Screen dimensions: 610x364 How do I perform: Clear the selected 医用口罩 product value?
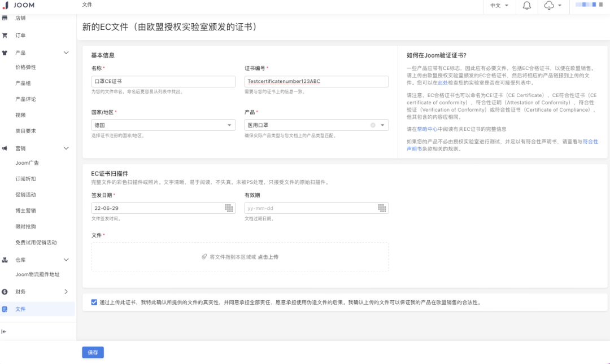373,125
